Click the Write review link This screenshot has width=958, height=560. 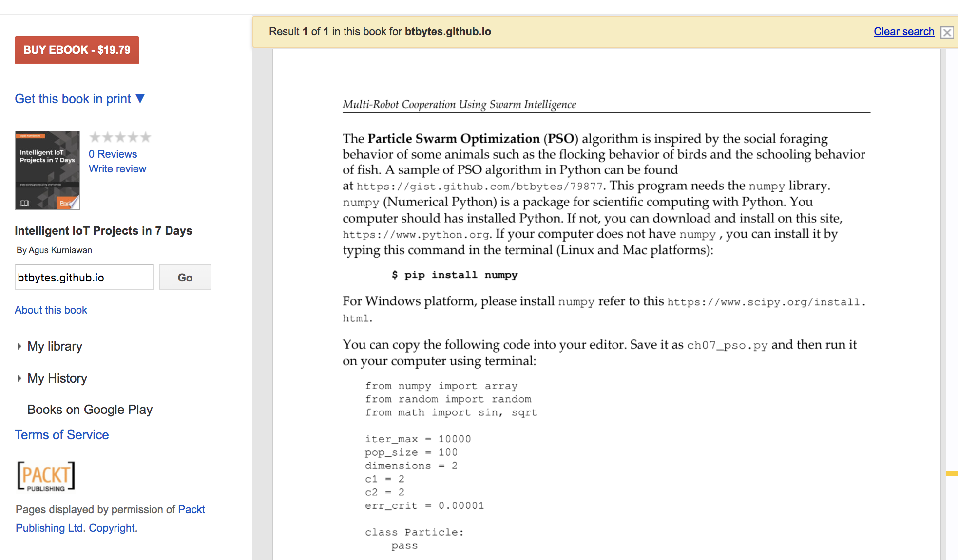pos(117,168)
